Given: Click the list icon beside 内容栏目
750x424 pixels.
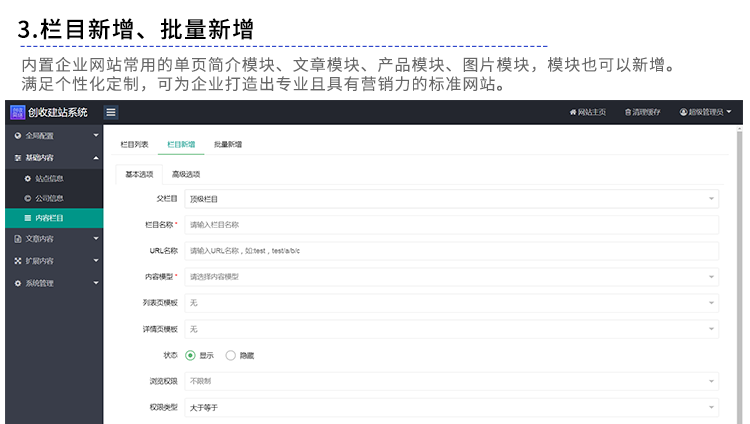Looking at the screenshot, I should (28, 218).
